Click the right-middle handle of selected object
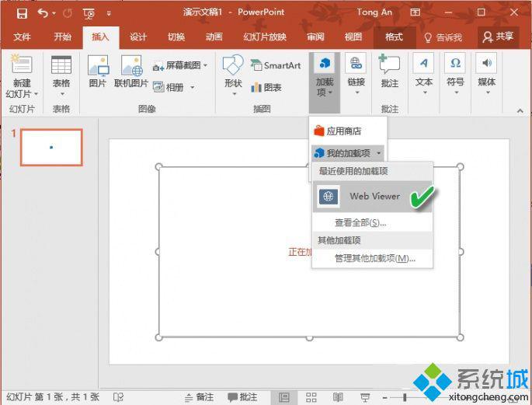This screenshot has height=405, width=532. pos(461,252)
